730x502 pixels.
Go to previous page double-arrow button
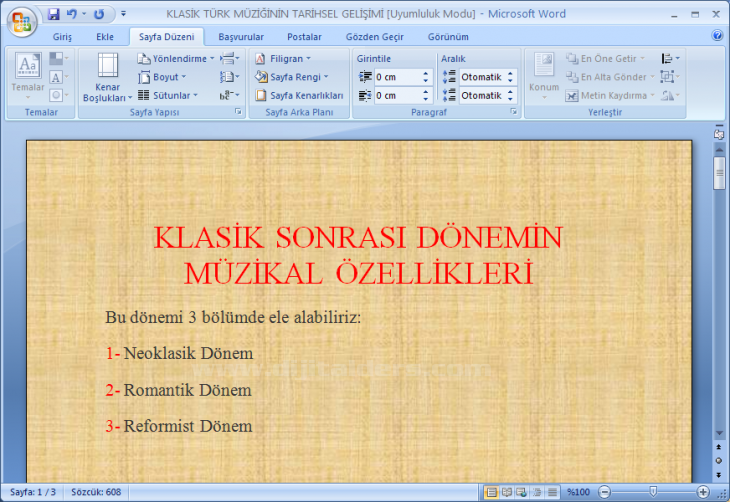click(x=719, y=447)
